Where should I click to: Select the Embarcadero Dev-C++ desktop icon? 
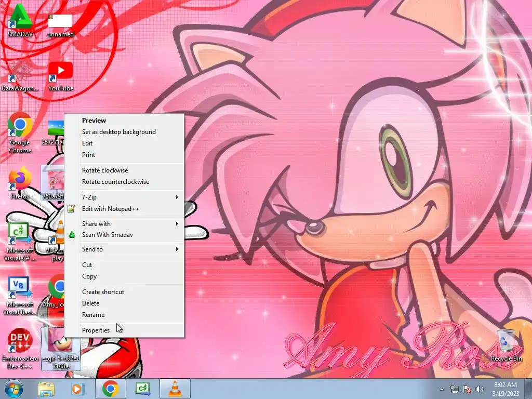pos(20,349)
